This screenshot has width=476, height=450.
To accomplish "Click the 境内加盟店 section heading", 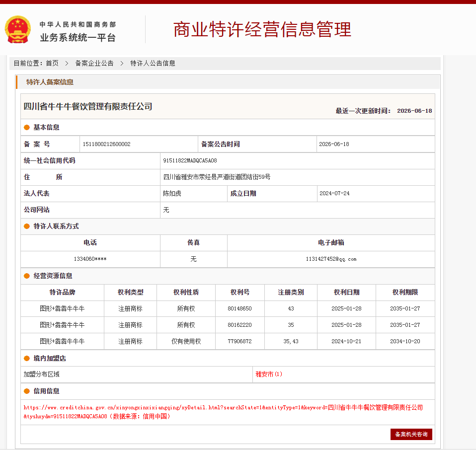I will tap(50, 359).
